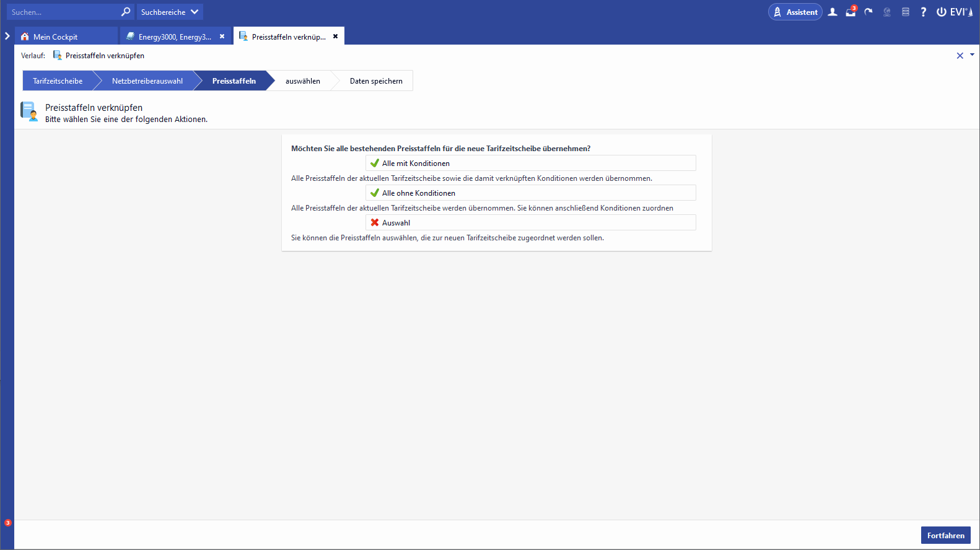This screenshot has height=550, width=980.
Task: Select the Auswahl option
Action: coord(530,222)
